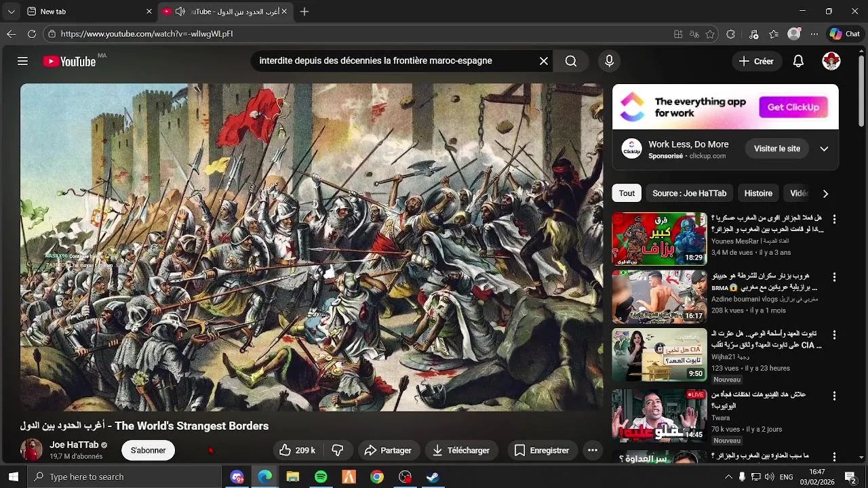Dislike the video with thumbs down

coord(338,450)
